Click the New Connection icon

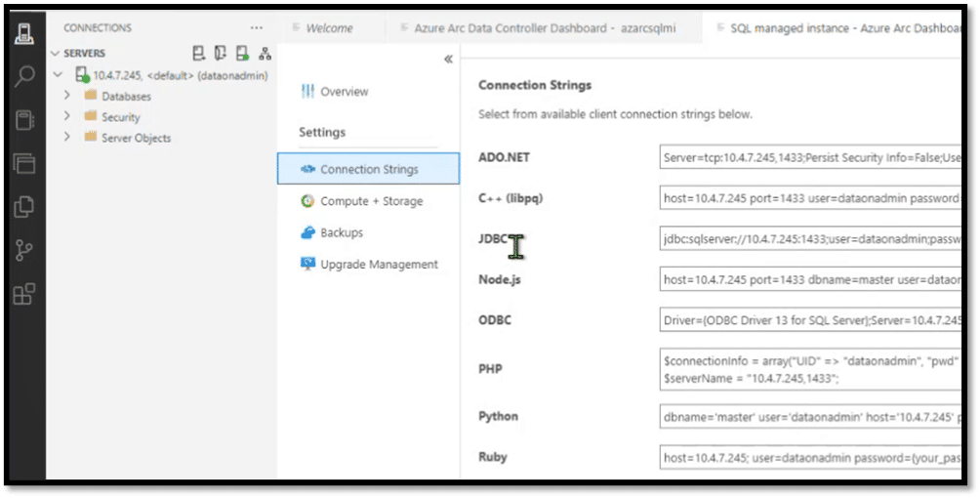point(198,53)
